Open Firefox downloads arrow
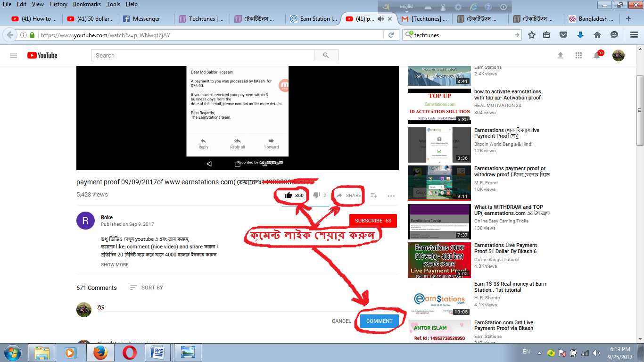The height and width of the screenshot is (362, 644). click(x=580, y=35)
